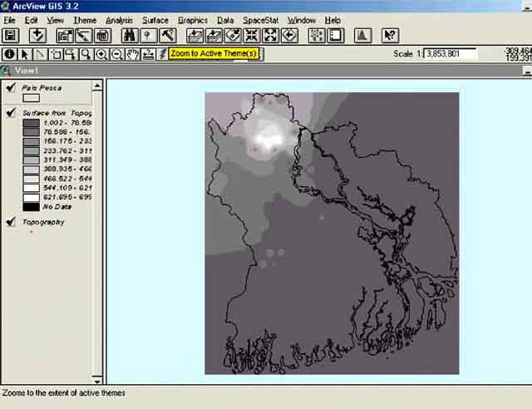The width and height of the screenshot is (532, 409).
Task: Open the Find binoculars tool
Action: (x=129, y=36)
